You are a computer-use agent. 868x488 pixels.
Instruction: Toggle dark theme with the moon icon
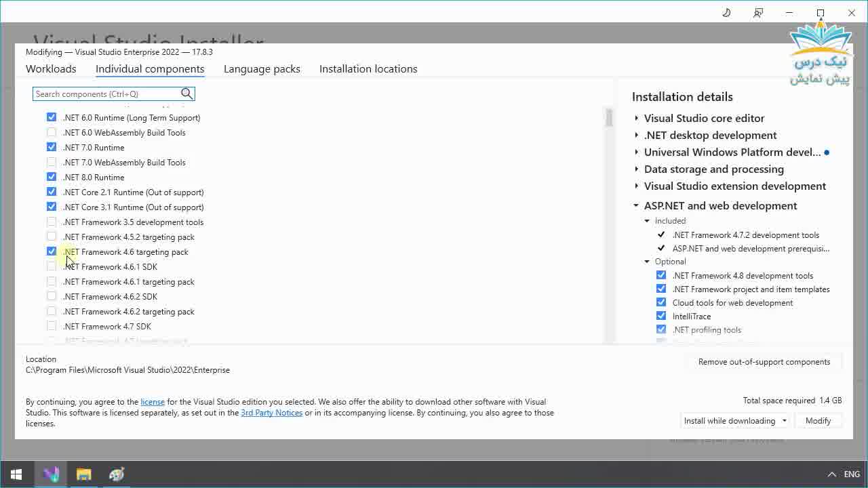[x=726, y=12]
